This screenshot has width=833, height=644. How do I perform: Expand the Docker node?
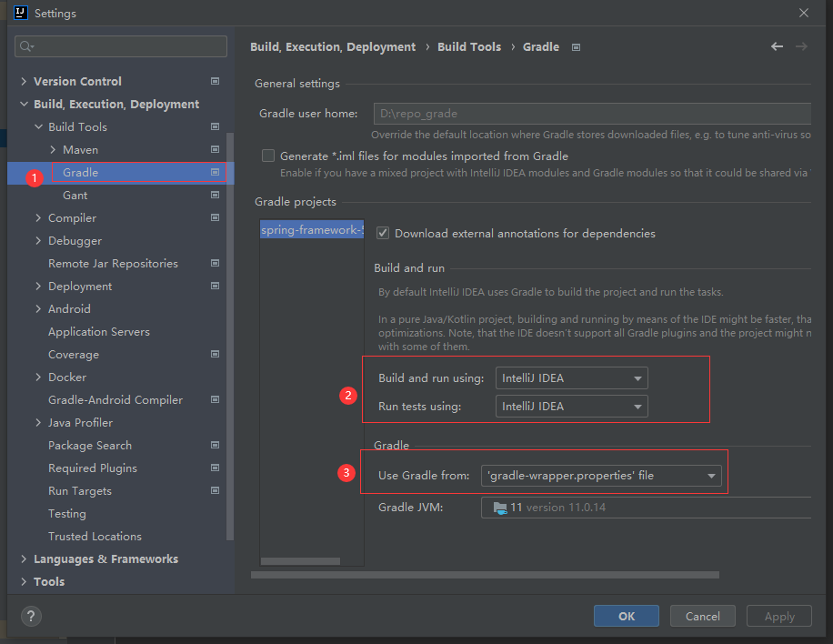[38, 377]
